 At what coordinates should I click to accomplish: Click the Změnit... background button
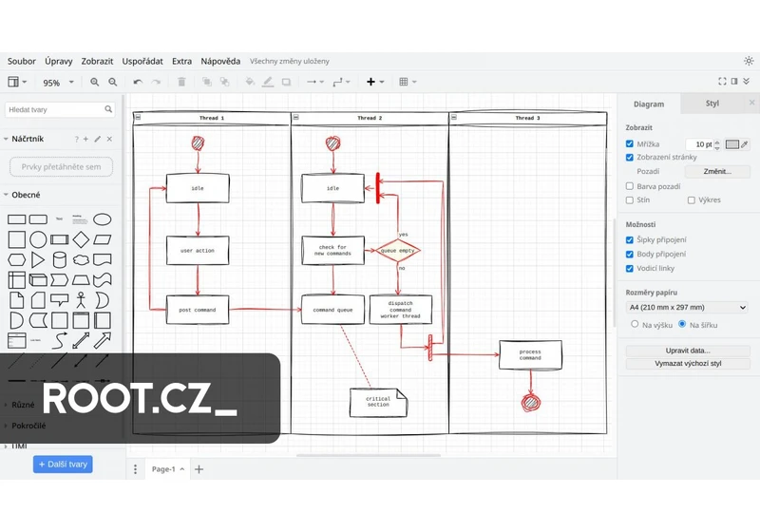click(x=717, y=171)
